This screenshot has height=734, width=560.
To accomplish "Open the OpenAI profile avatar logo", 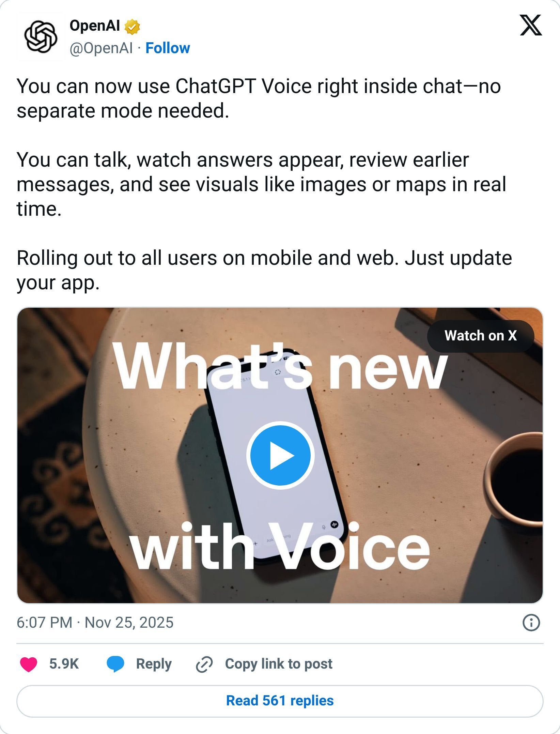I will 41,37.
